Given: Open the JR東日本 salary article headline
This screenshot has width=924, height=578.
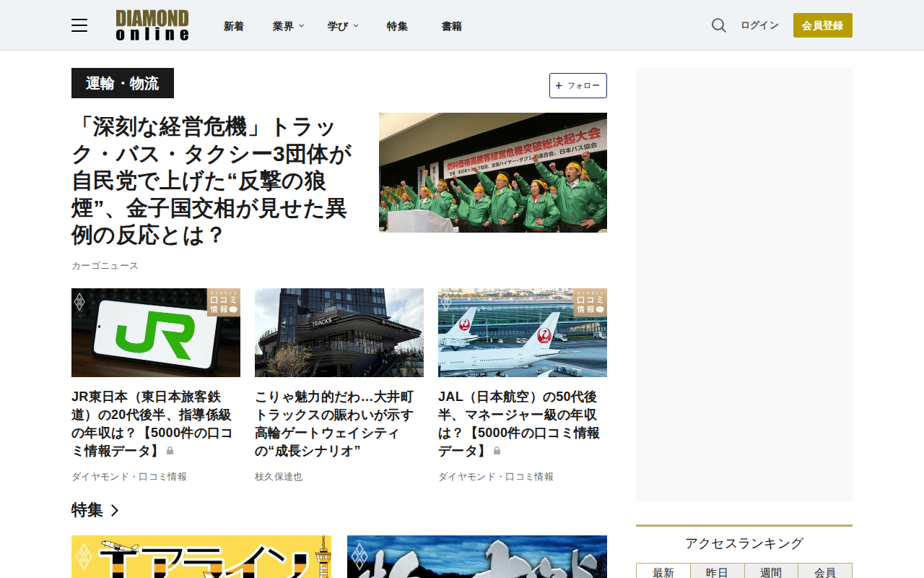Looking at the screenshot, I should coord(153,424).
